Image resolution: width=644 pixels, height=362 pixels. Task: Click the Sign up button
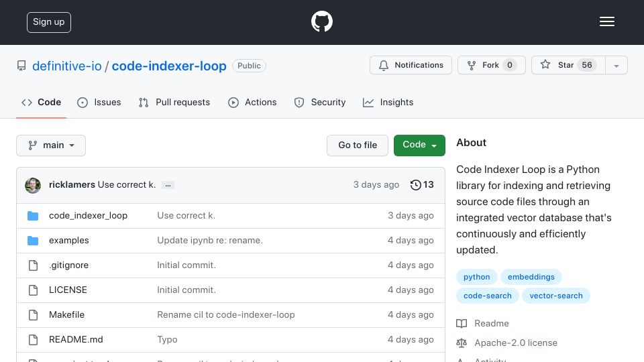click(49, 22)
